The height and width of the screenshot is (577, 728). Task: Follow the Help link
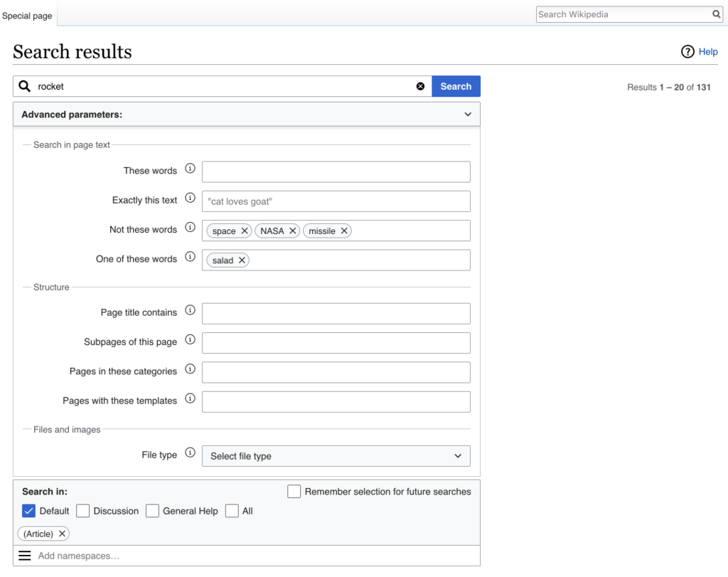(708, 51)
